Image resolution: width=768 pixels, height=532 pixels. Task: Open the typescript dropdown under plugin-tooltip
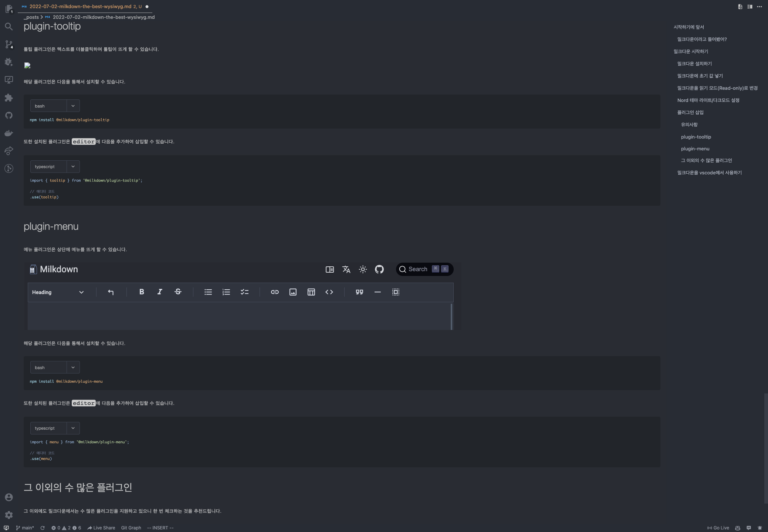coord(73,167)
